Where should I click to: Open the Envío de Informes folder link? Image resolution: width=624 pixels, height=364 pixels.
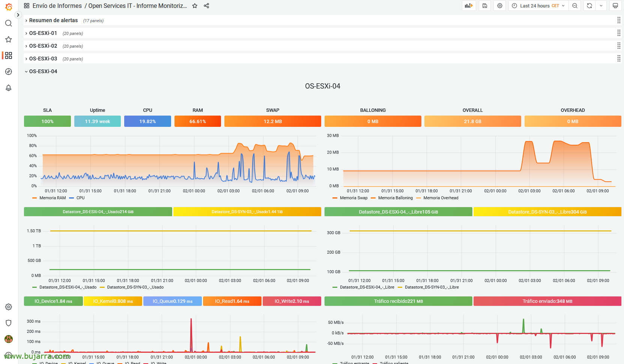[57, 6]
